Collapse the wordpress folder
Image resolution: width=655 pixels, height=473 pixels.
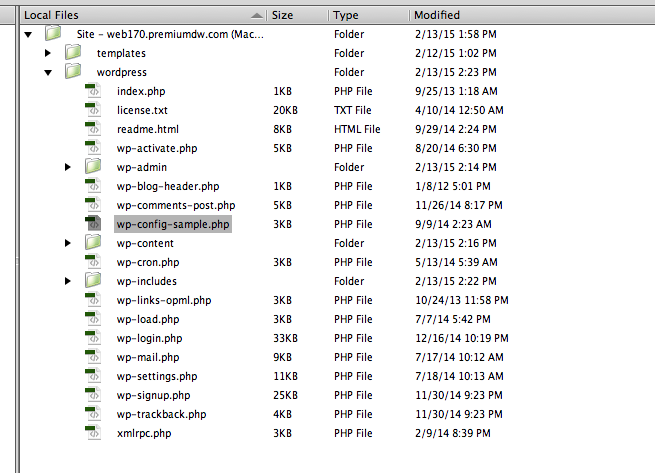click(48, 72)
